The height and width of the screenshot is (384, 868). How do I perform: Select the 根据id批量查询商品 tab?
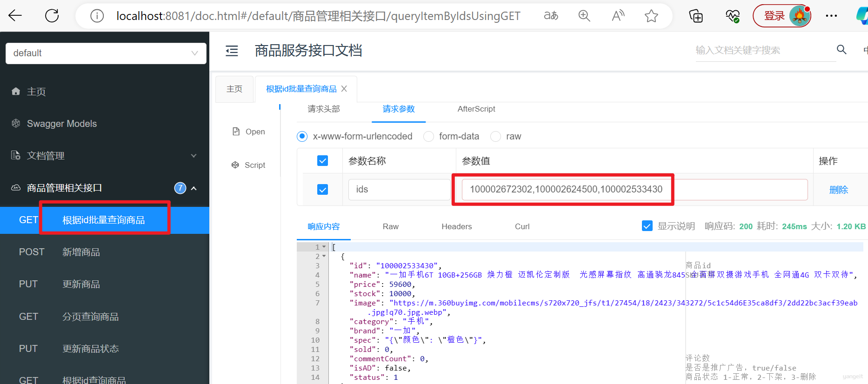click(301, 89)
